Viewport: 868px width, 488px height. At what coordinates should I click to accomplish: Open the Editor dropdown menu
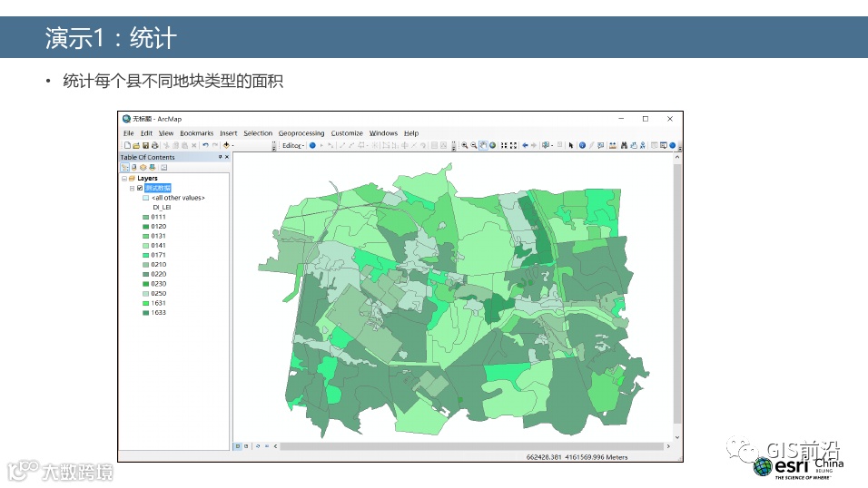tap(292, 145)
